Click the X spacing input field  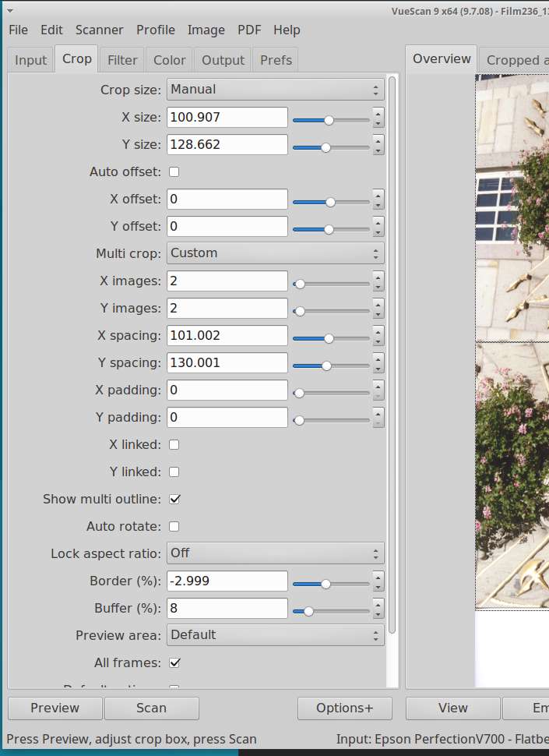click(227, 336)
